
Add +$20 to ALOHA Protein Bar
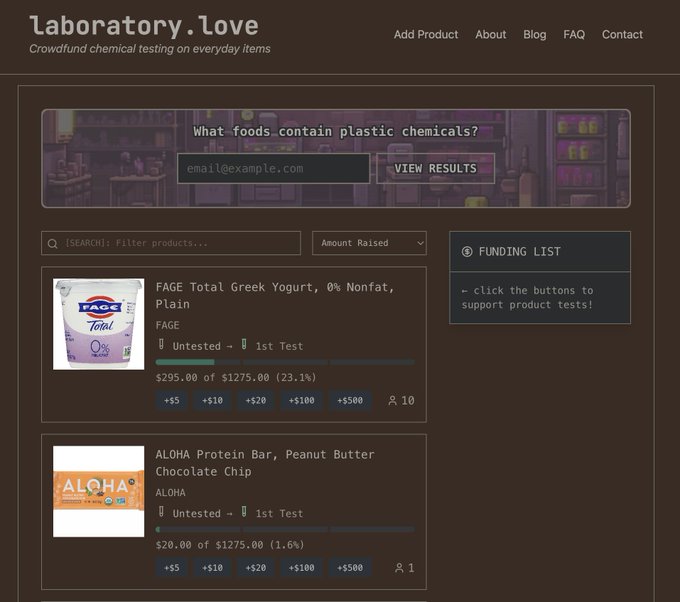[x=256, y=568]
